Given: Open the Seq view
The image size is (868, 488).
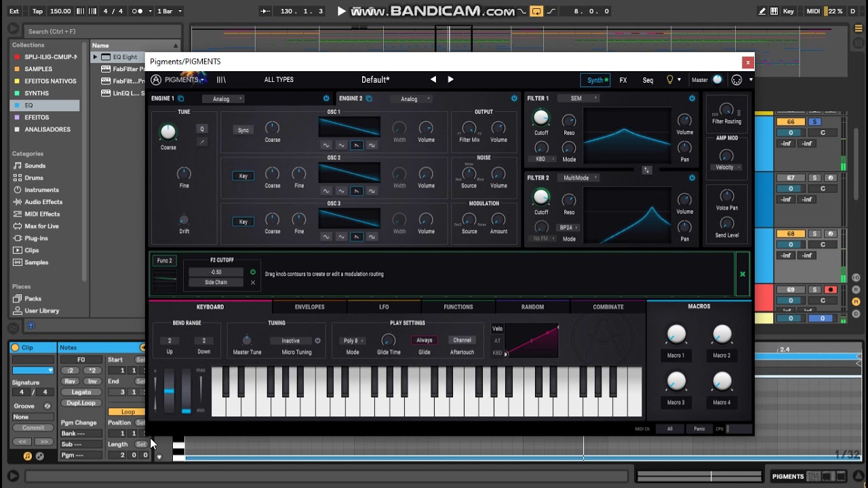Looking at the screenshot, I should pyautogui.click(x=648, y=80).
